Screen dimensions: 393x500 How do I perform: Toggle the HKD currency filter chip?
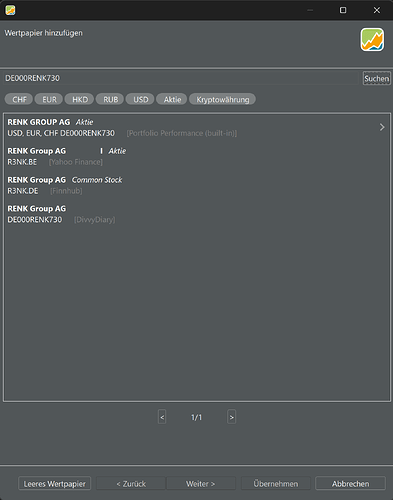pos(79,99)
